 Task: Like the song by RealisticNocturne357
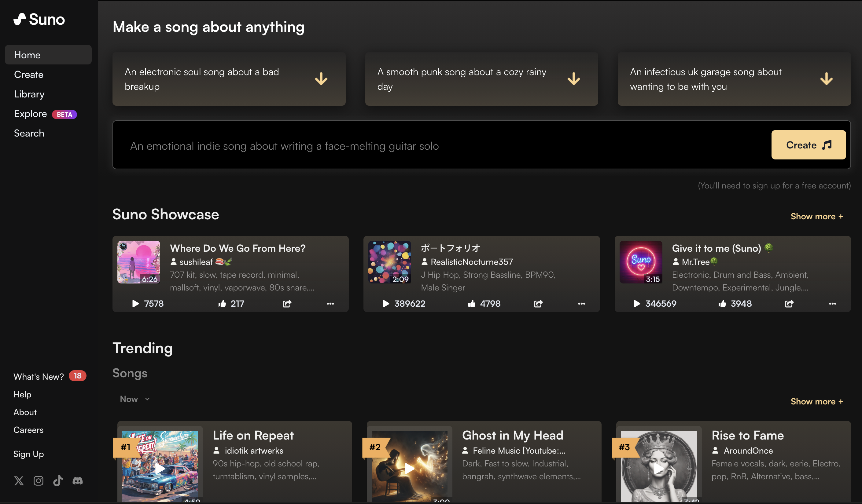pos(472,304)
